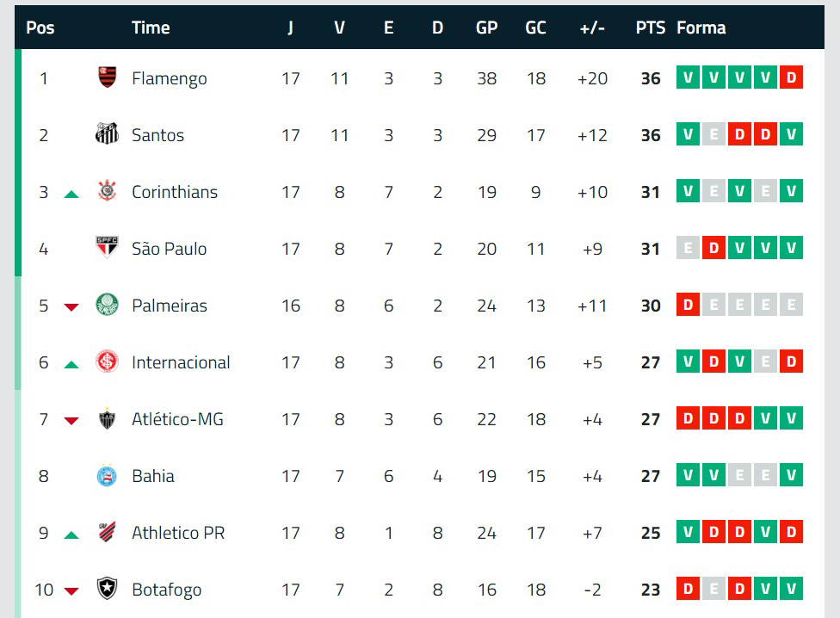
Task: Click Santos' first green V form badge
Action: tap(688, 135)
